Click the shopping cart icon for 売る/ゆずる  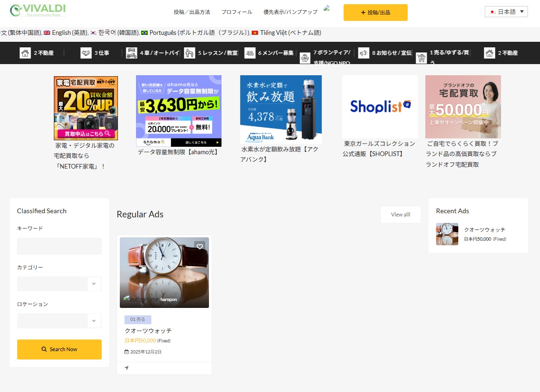pyautogui.click(x=421, y=58)
